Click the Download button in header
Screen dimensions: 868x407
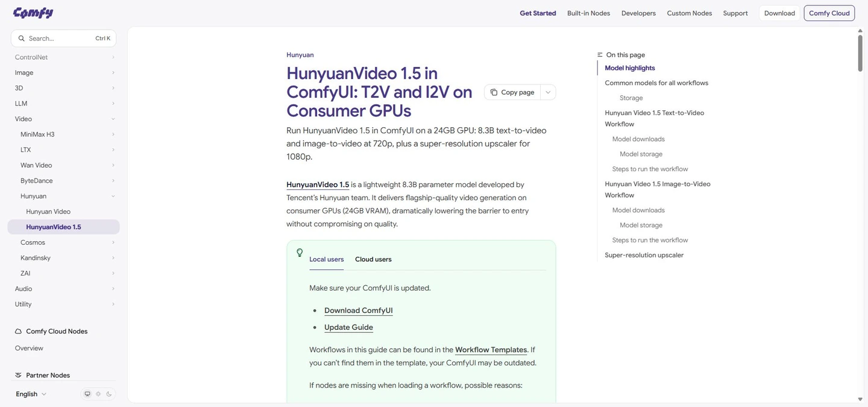click(779, 13)
